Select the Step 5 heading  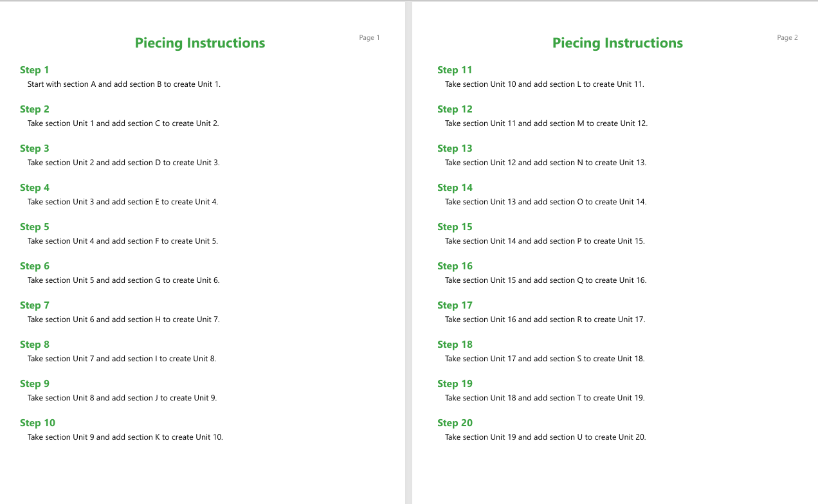point(35,227)
